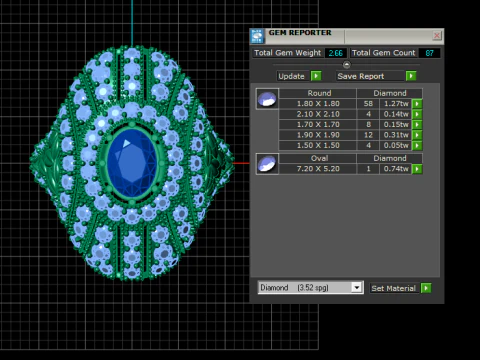This screenshot has height=360, width=480.
Task: Click the Update button label
Action: (x=291, y=76)
